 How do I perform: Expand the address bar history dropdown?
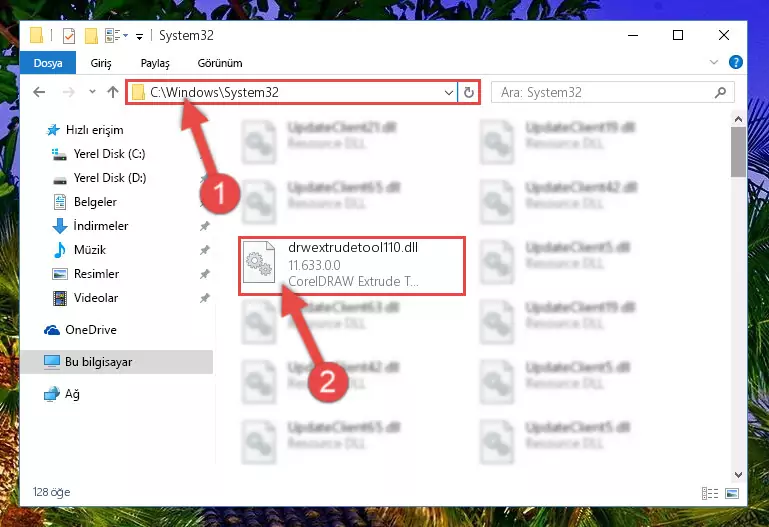click(x=448, y=92)
